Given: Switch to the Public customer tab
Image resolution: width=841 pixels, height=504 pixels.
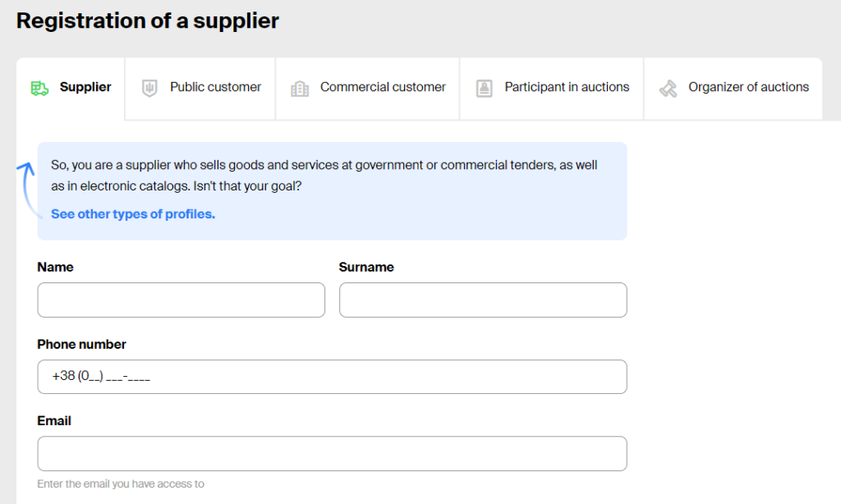Looking at the screenshot, I should pos(215,87).
